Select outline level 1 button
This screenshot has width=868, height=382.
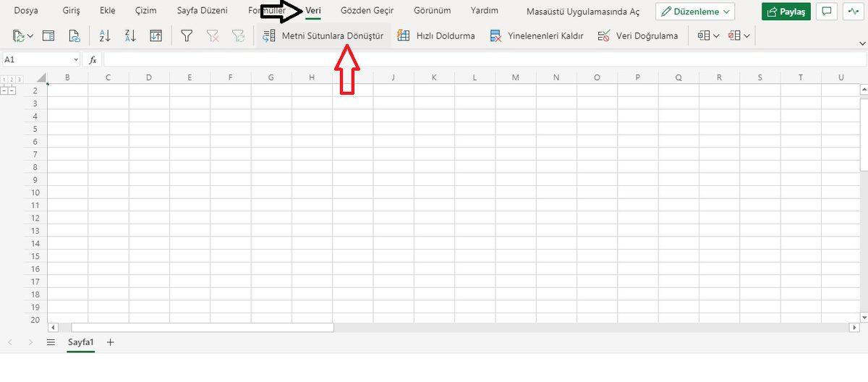[x=4, y=79]
